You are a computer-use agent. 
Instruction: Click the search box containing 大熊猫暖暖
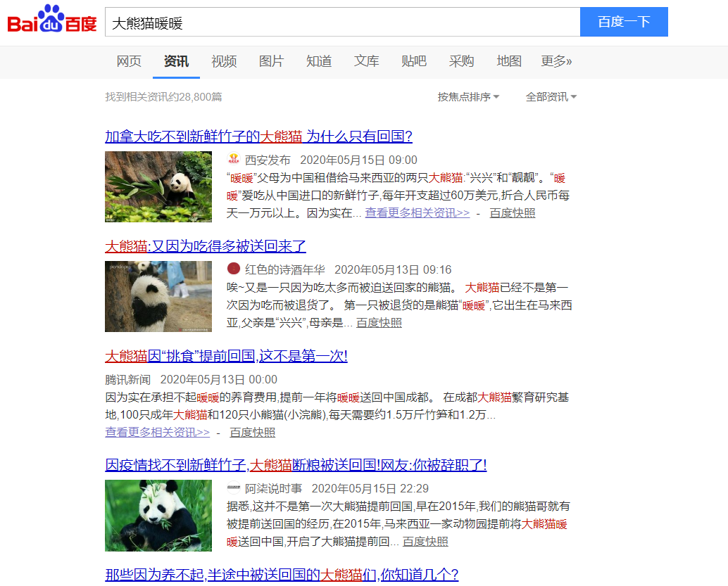[342, 23]
